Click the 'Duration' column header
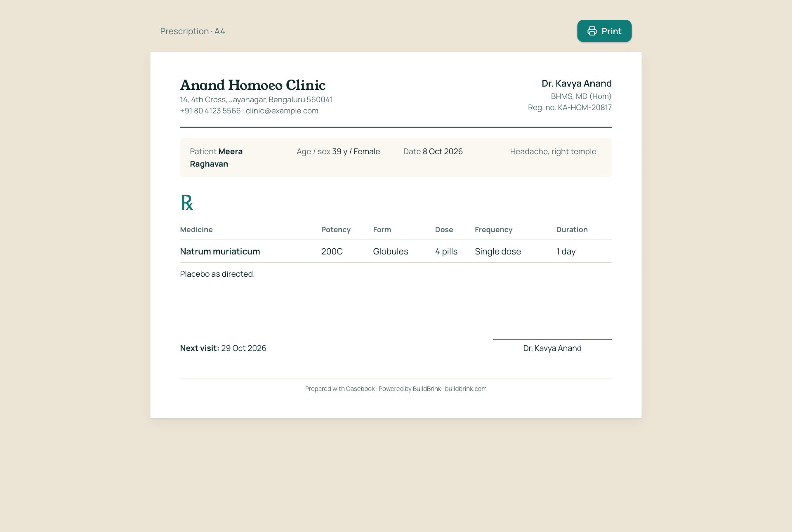This screenshot has height=532, width=792. (572, 230)
